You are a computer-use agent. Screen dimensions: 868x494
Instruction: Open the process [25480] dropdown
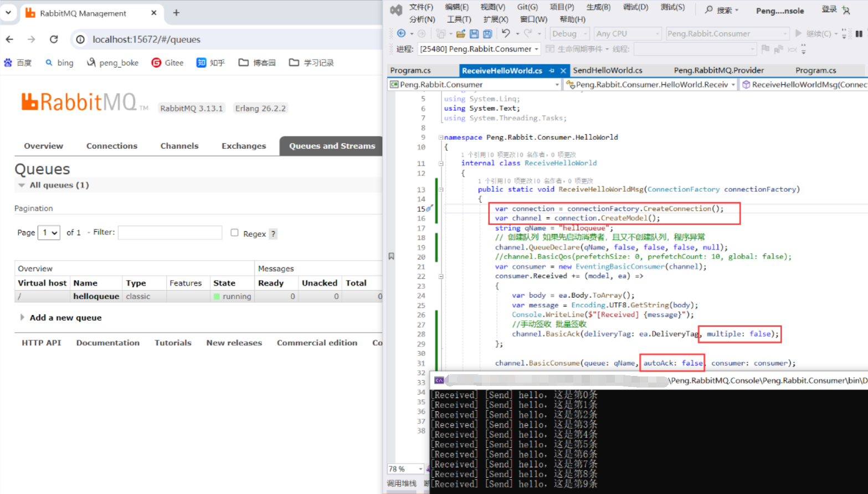[x=479, y=49]
